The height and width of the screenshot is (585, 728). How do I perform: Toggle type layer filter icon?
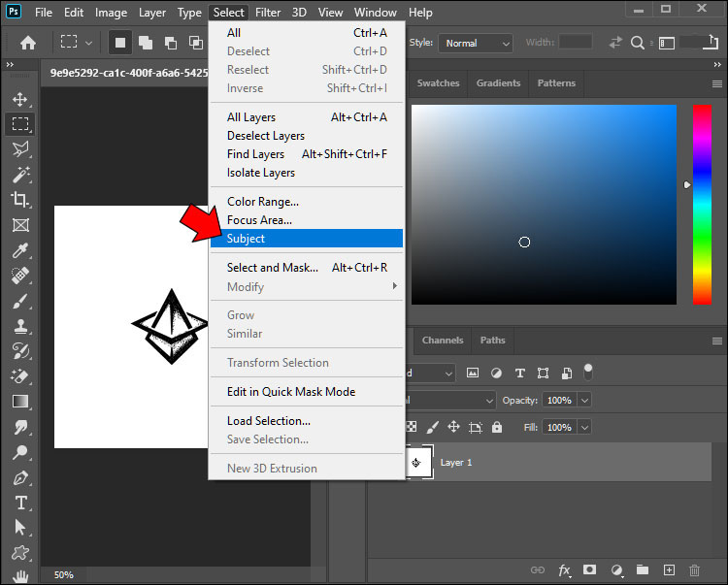[x=520, y=373]
